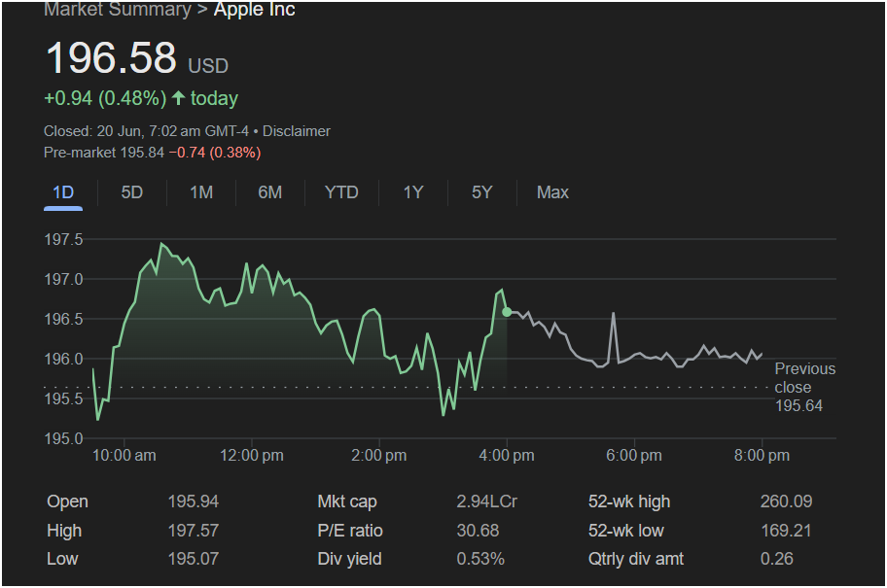The height and width of the screenshot is (588, 887).
Task: Click the 12:00 pm axis label
Action: coord(252,456)
